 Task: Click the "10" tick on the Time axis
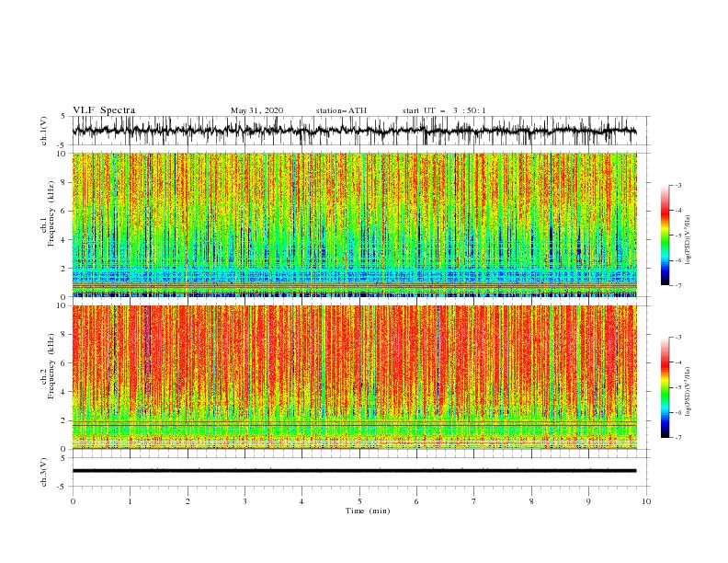(646, 501)
